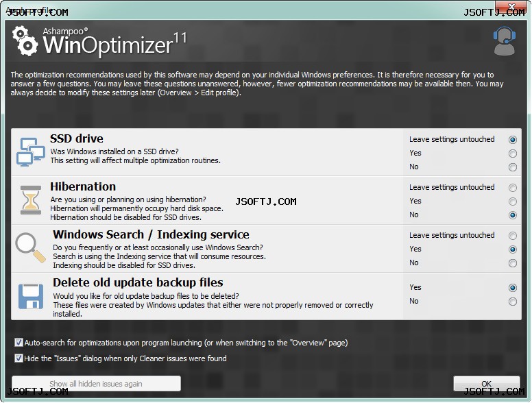Select 'No' for Windows Search indexing

tap(513, 263)
